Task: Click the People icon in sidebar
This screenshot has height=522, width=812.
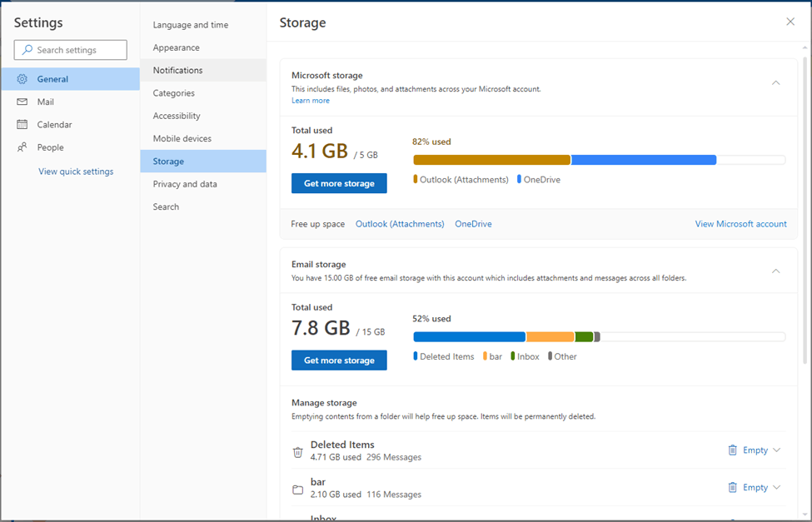Action: [x=22, y=147]
